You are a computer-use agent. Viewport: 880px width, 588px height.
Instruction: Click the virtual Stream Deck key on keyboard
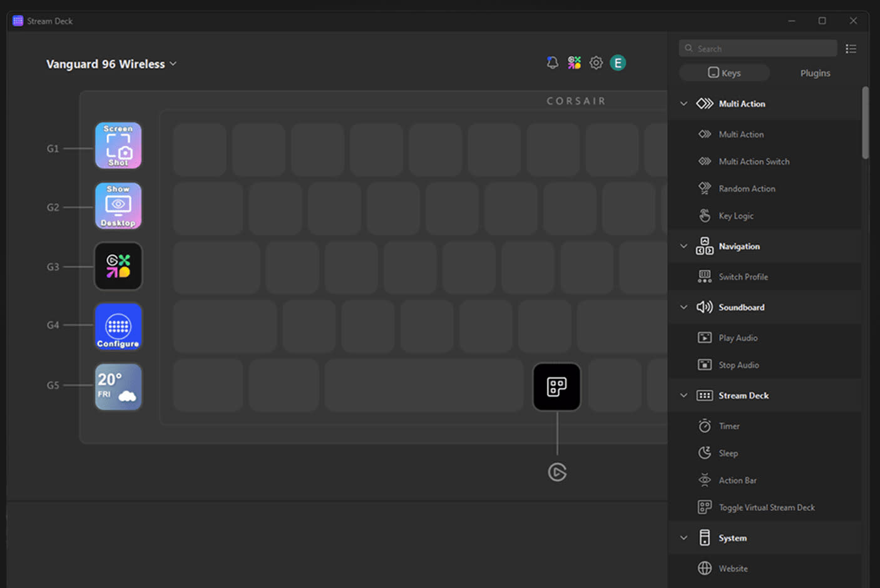point(556,387)
